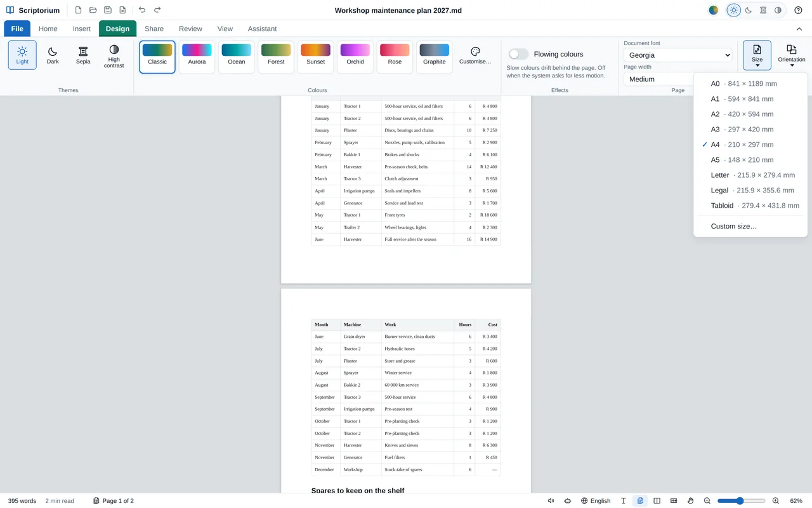Image resolution: width=812 pixels, height=508 pixels.
Task: Select the text cursor tool in status bar
Action: pyautogui.click(x=624, y=501)
